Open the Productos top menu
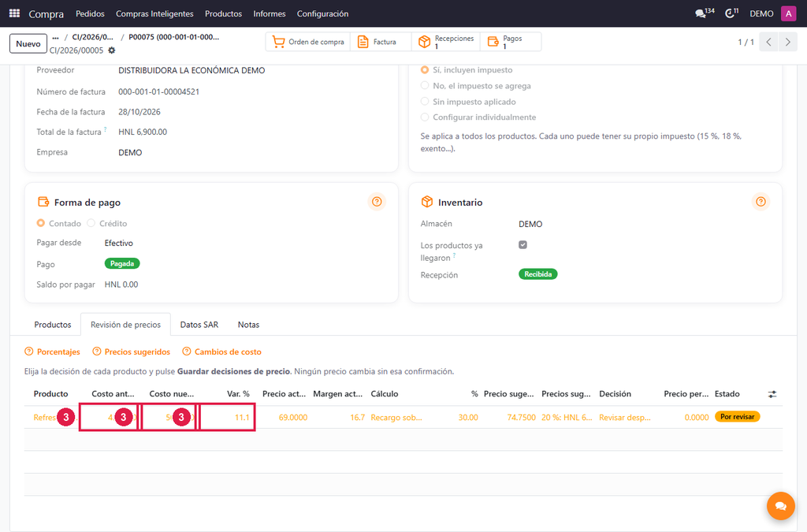This screenshot has height=532, width=807. coord(223,13)
